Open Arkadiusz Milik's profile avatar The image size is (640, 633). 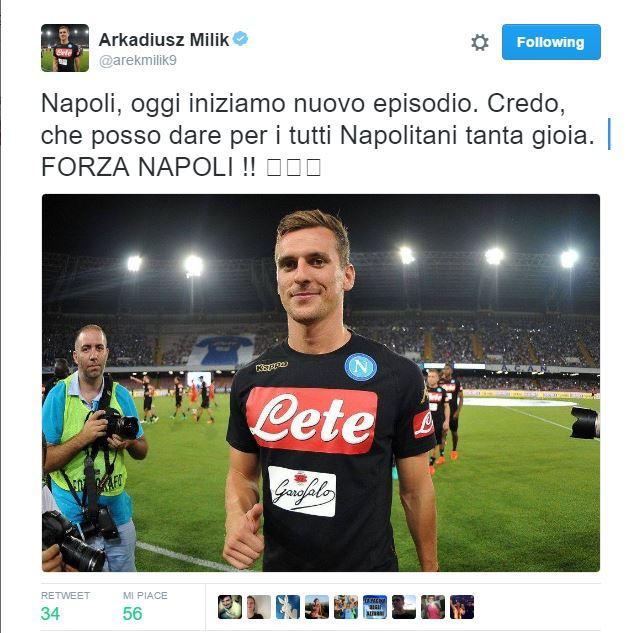[x=65, y=48]
